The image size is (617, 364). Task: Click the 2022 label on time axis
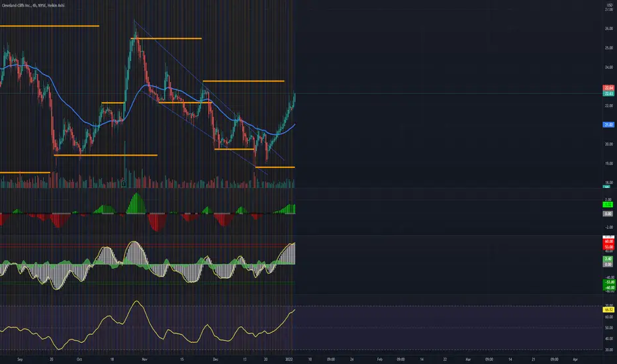(x=289, y=359)
